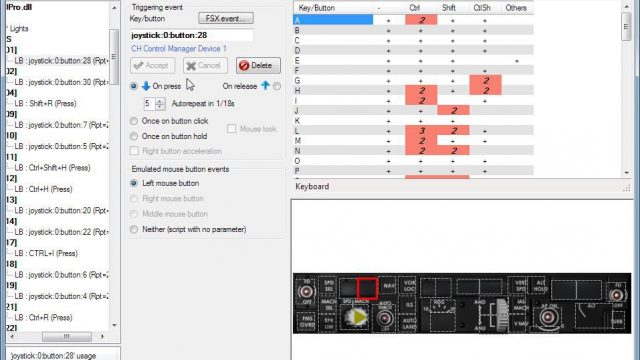640x360 pixels.
Task: Click scroll-right arrow of left event list
Action: tap(102, 337)
